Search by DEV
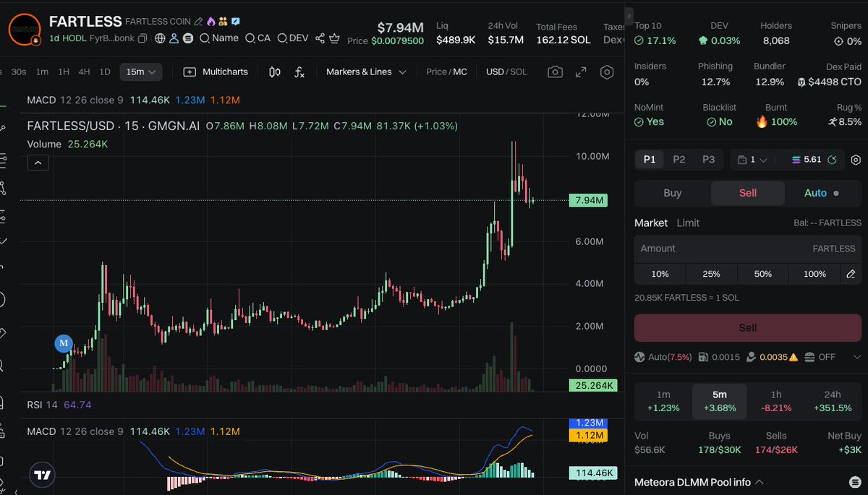 point(293,38)
